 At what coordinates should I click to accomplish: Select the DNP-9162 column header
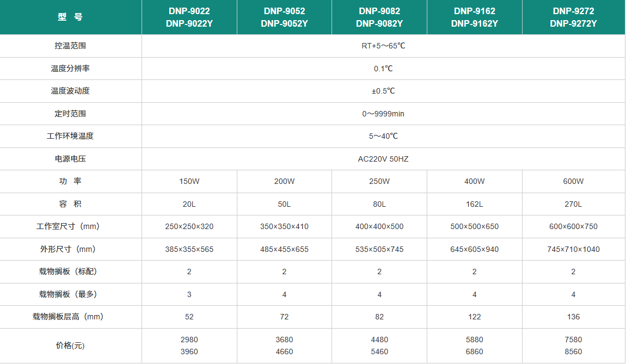[x=474, y=17]
